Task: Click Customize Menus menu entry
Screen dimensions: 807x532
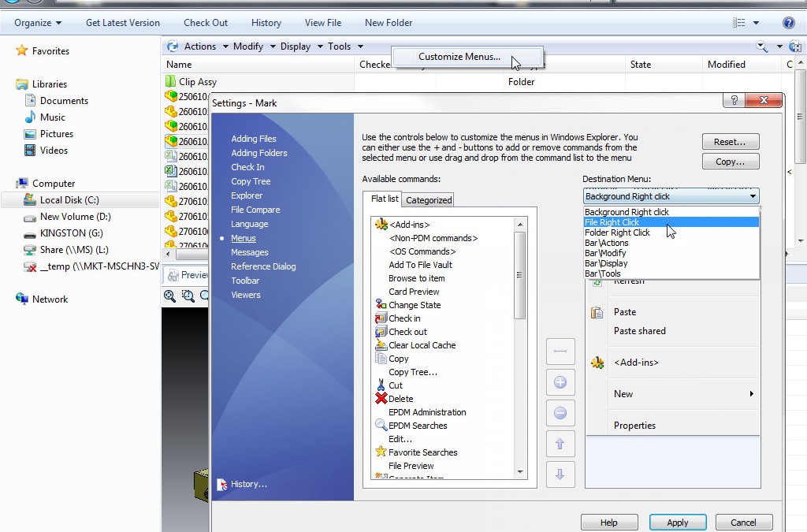Action: tap(459, 57)
